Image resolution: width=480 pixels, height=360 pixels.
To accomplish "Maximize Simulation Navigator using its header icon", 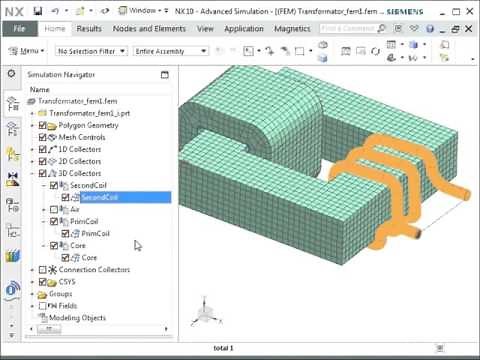I will pyautogui.click(x=165, y=75).
